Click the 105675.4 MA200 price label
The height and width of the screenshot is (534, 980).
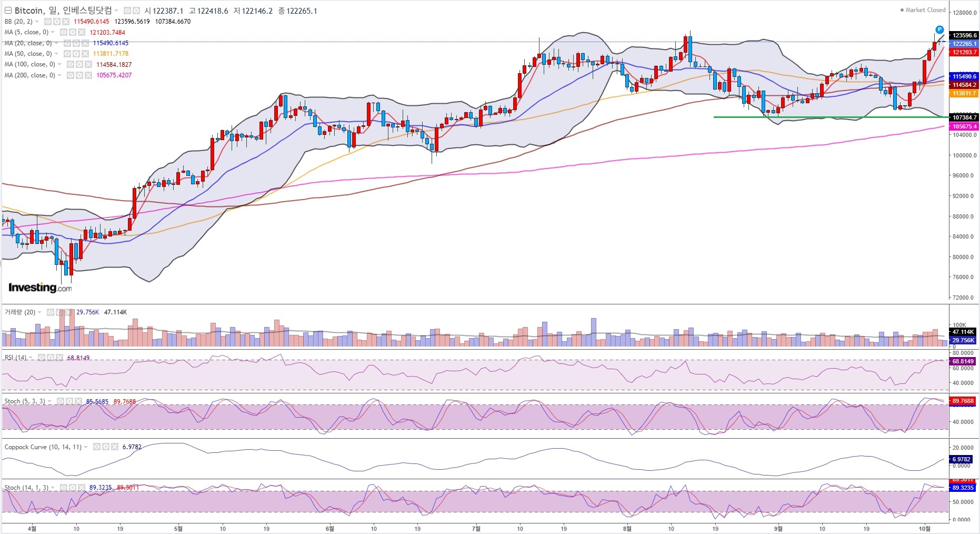(x=964, y=126)
